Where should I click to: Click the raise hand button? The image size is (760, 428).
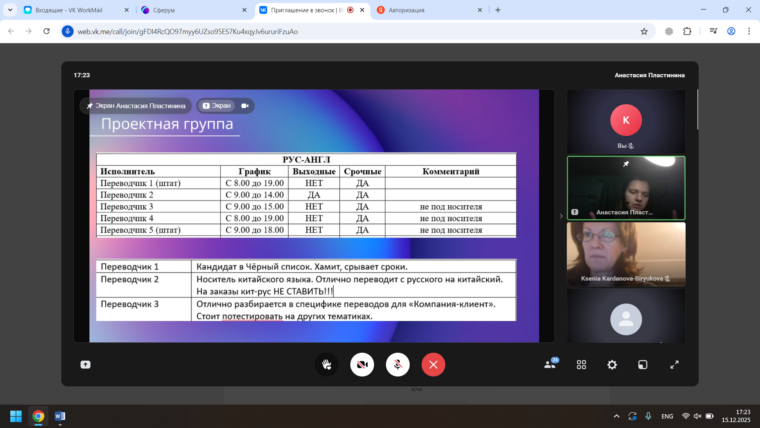coord(326,365)
